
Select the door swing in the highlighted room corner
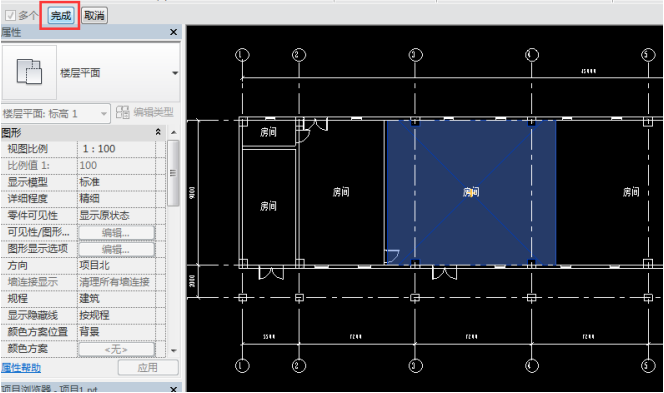pyautogui.click(x=392, y=257)
